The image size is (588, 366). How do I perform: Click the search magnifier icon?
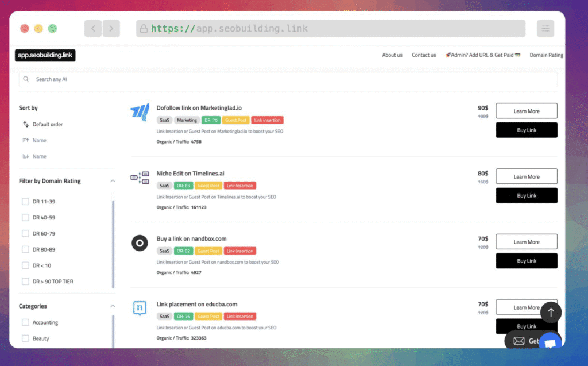click(x=26, y=79)
